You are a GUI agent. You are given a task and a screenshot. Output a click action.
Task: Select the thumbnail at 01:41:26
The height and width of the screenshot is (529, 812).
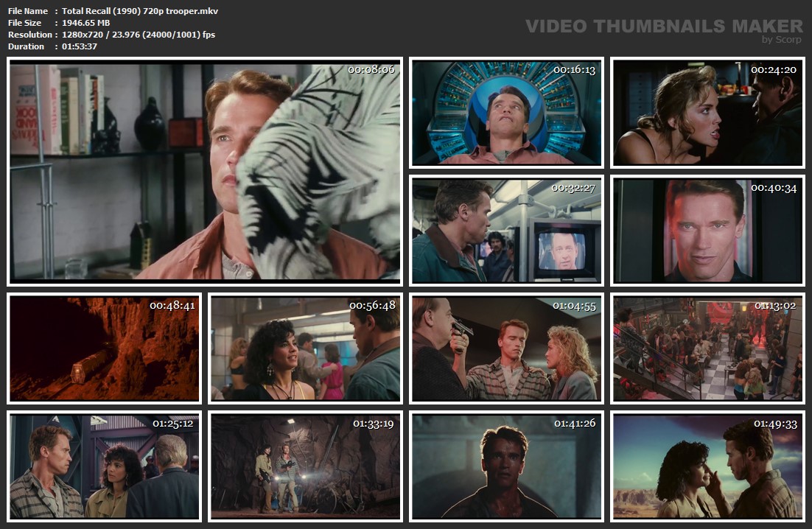[x=506, y=466]
